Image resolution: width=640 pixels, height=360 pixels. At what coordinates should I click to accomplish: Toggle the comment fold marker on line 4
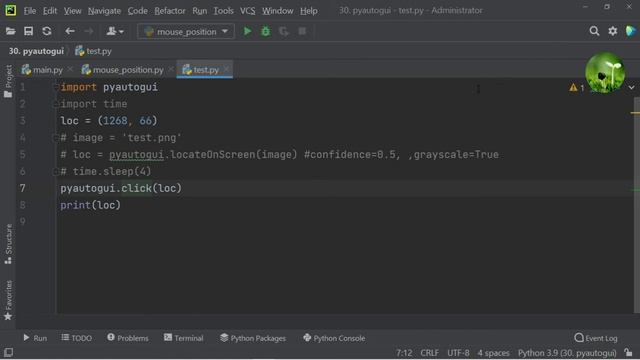[56, 138]
